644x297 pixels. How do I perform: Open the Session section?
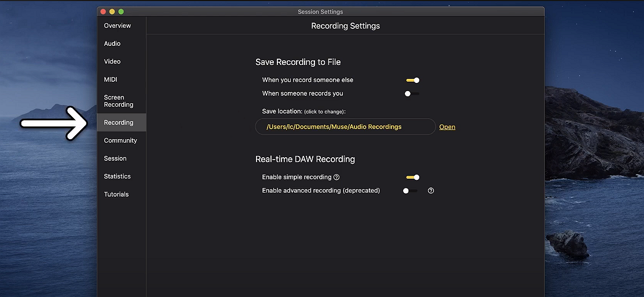coord(115,158)
